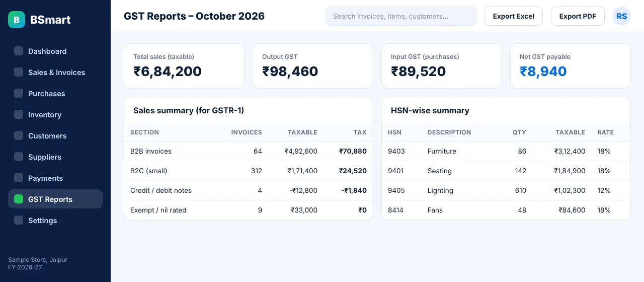This screenshot has width=644, height=282.
Task: Click the DESCRIPTION column header
Action: [x=449, y=132]
